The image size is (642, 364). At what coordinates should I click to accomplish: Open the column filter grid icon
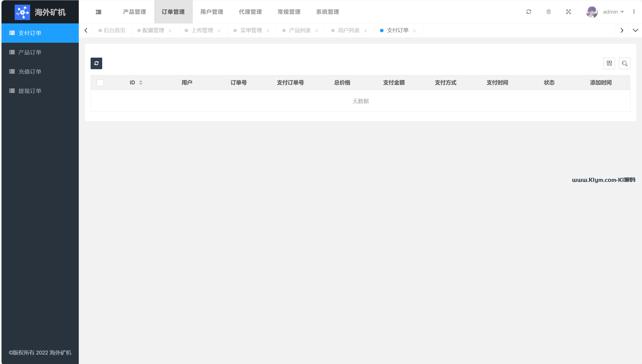(x=609, y=63)
